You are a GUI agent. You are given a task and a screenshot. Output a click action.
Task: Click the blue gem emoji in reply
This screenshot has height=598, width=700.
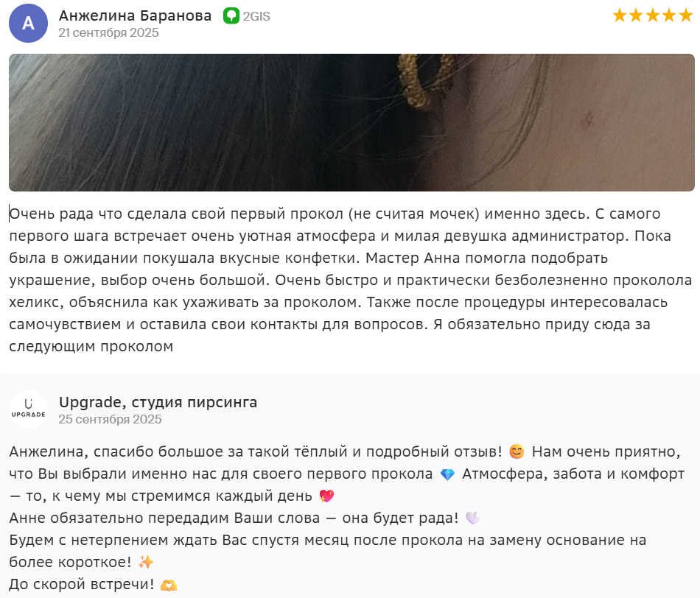click(447, 474)
